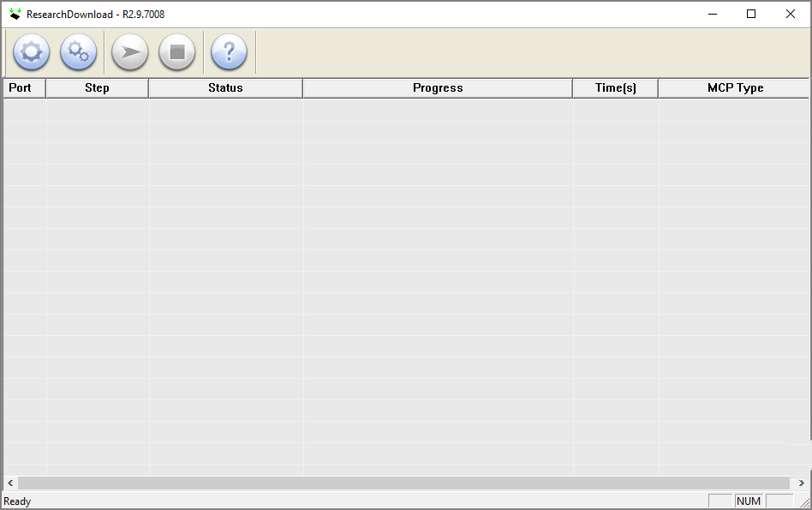The width and height of the screenshot is (812, 510).
Task: Stop the download with the square icon
Action: point(177,52)
